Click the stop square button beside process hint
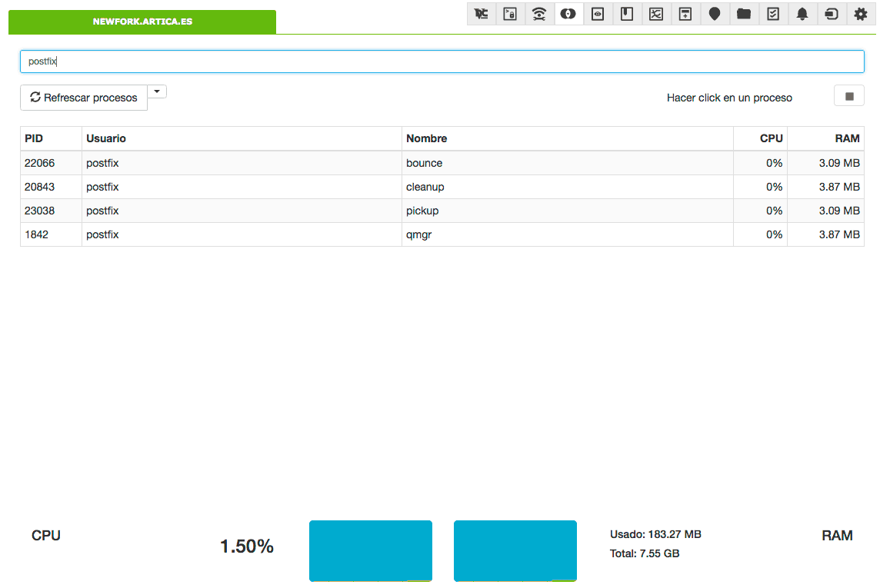 click(x=849, y=96)
